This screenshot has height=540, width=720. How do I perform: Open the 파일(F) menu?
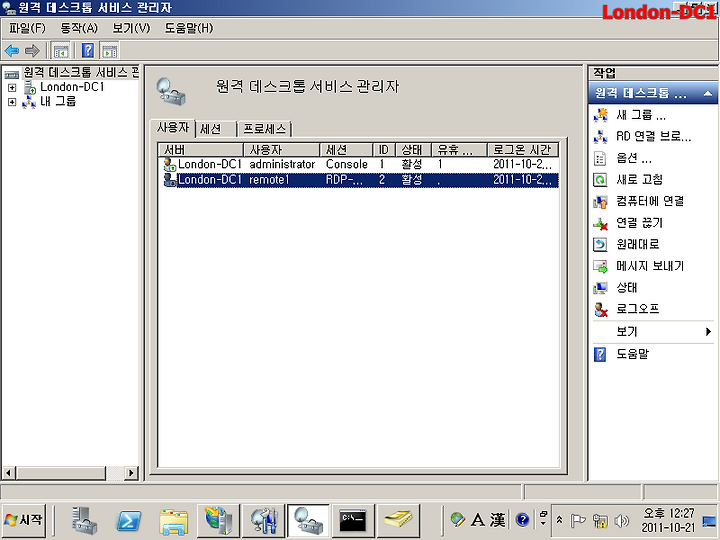[27, 28]
